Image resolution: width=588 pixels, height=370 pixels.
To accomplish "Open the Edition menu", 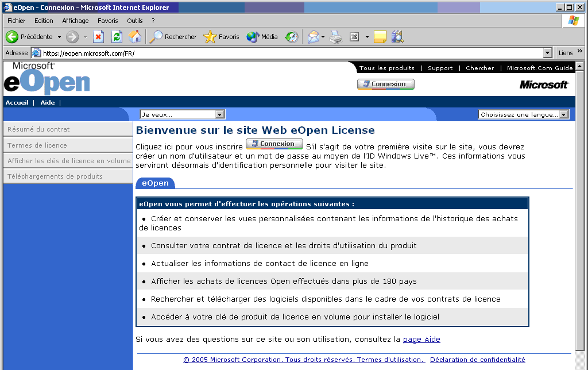I will (44, 21).
